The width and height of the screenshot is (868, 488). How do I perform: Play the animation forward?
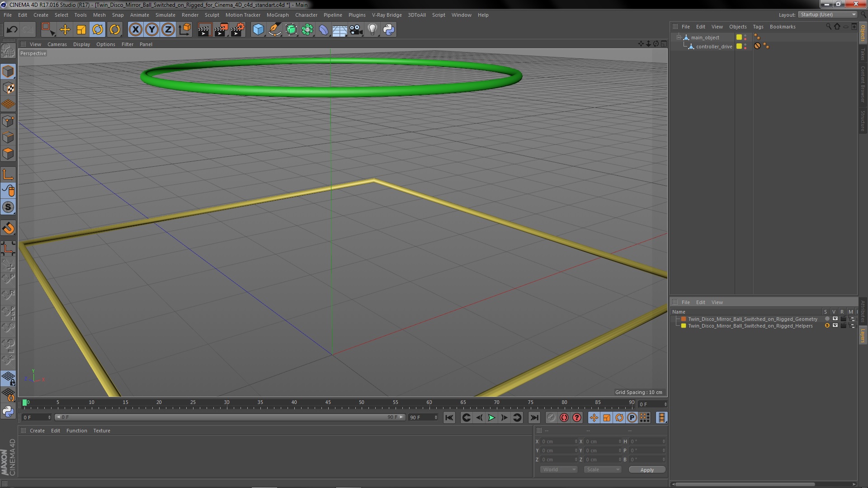491,418
